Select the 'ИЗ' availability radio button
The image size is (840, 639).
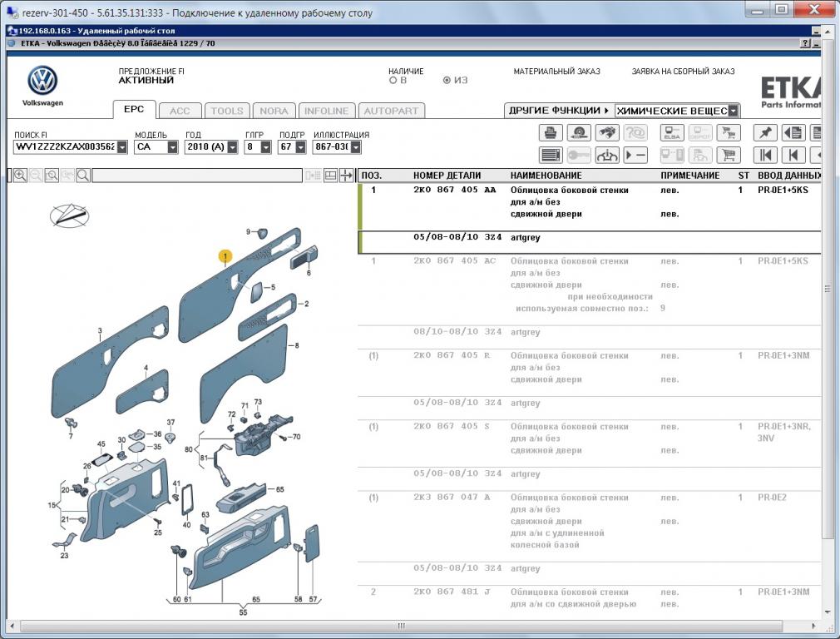[x=447, y=81]
